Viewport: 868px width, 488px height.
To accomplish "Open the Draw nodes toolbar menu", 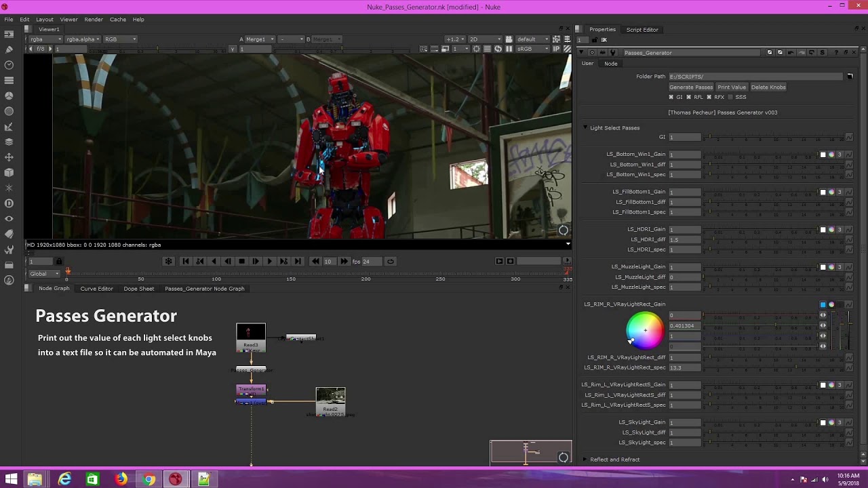I will tap(9, 49).
